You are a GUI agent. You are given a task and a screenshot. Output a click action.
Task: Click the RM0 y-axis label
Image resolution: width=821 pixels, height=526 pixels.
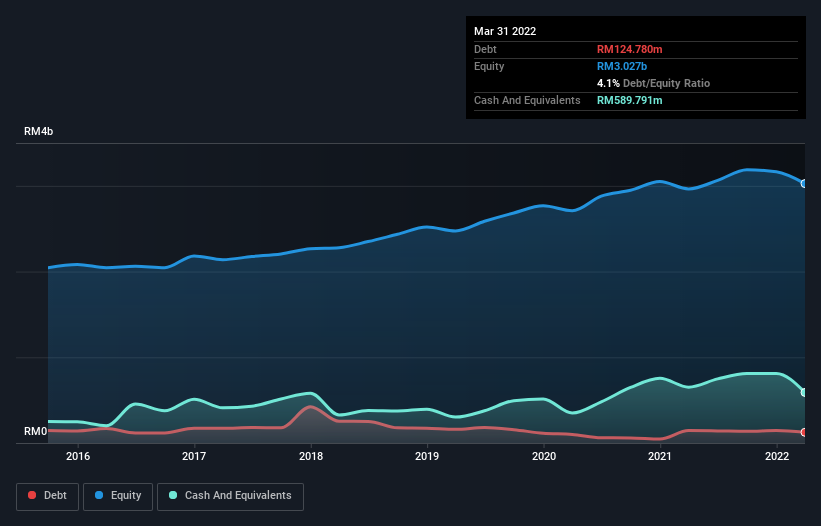36,431
